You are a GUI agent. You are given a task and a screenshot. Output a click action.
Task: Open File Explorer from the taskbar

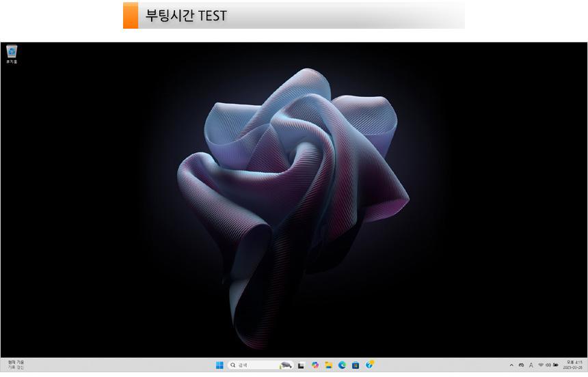[328, 365]
